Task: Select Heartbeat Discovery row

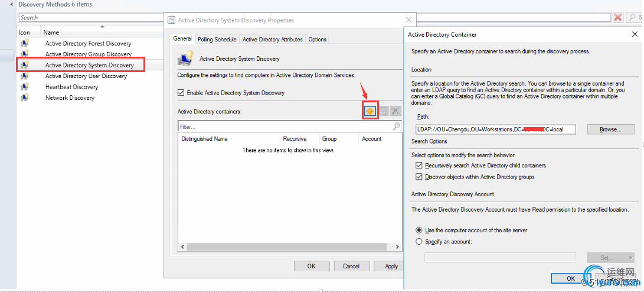Action: coord(90,87)
